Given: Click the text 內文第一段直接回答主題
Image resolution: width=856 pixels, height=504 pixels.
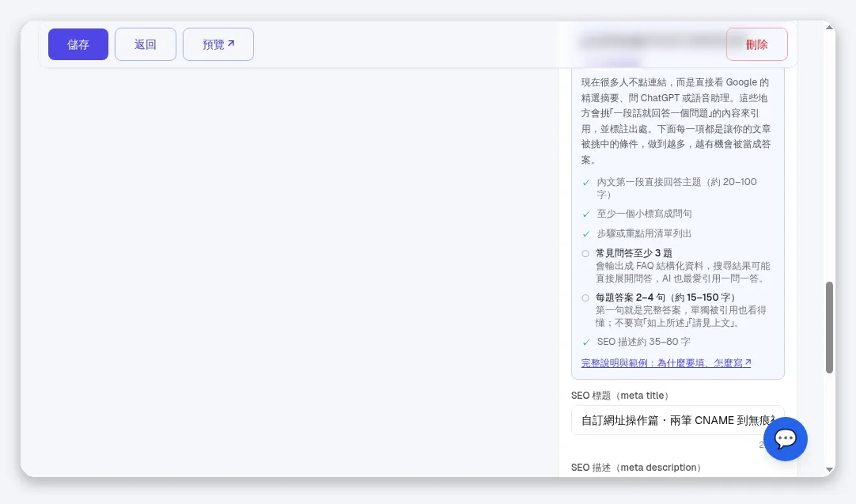Looking at the screenshot, I should tap(649, 182).
